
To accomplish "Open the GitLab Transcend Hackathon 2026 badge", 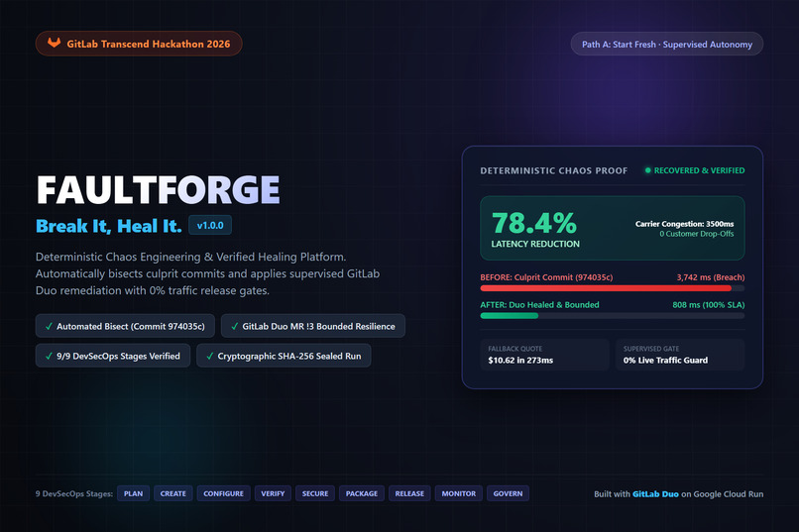I will (x=139, y=44).
